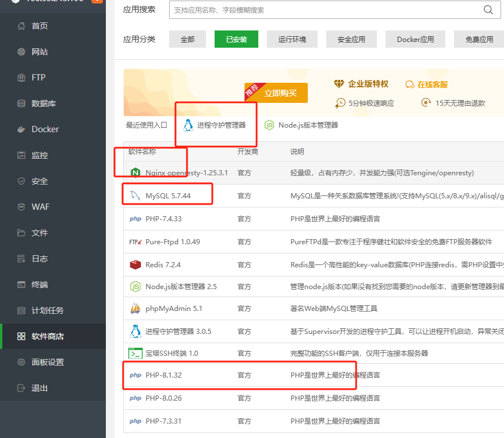Open the 在线客服 link
This screenshot has height=438, width=504.
(426, 84)
